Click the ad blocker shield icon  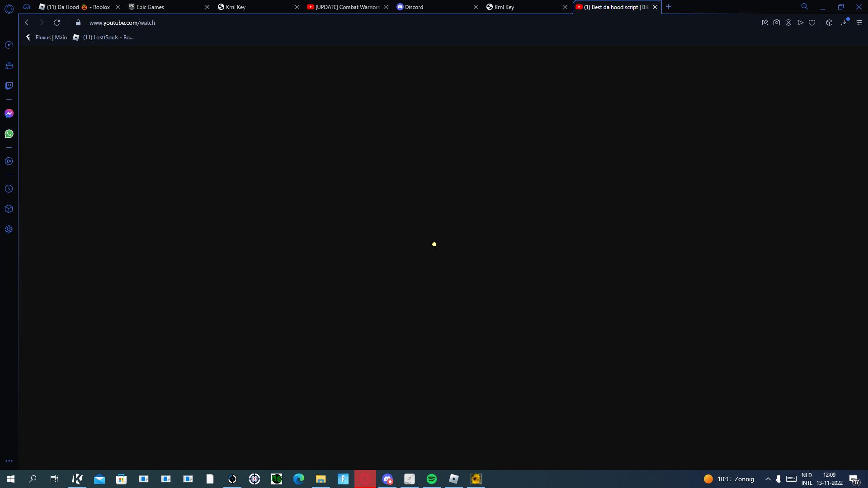coord(788,23)
